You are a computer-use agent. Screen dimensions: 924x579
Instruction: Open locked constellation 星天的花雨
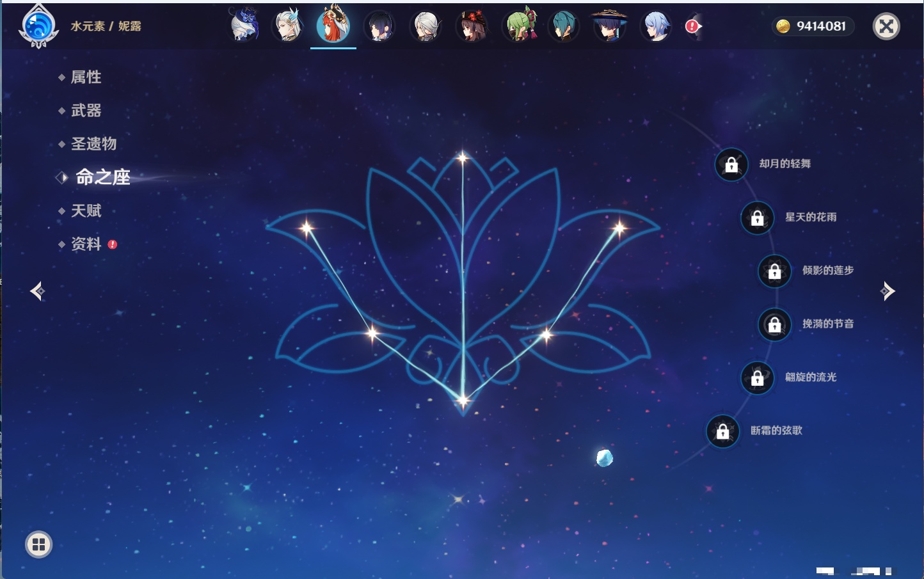coord(757,218)
